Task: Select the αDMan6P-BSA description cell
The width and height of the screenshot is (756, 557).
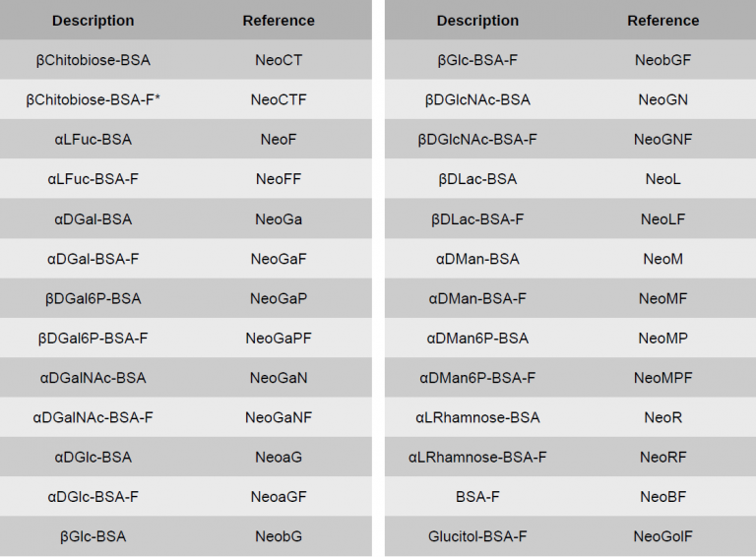Action: coord(477,338)
